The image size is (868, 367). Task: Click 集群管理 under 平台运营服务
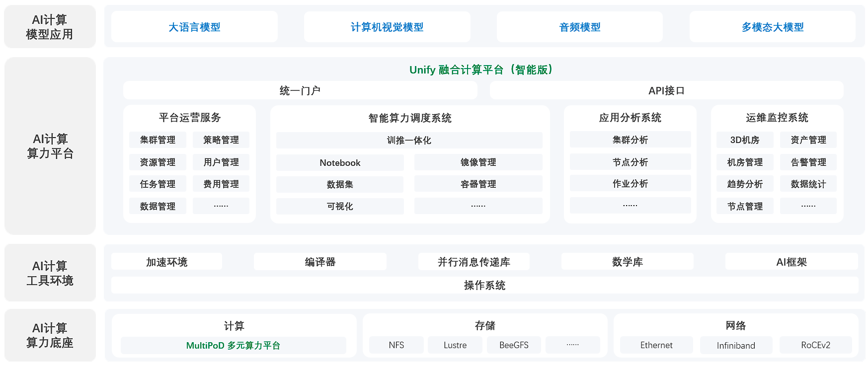(158, 140)
